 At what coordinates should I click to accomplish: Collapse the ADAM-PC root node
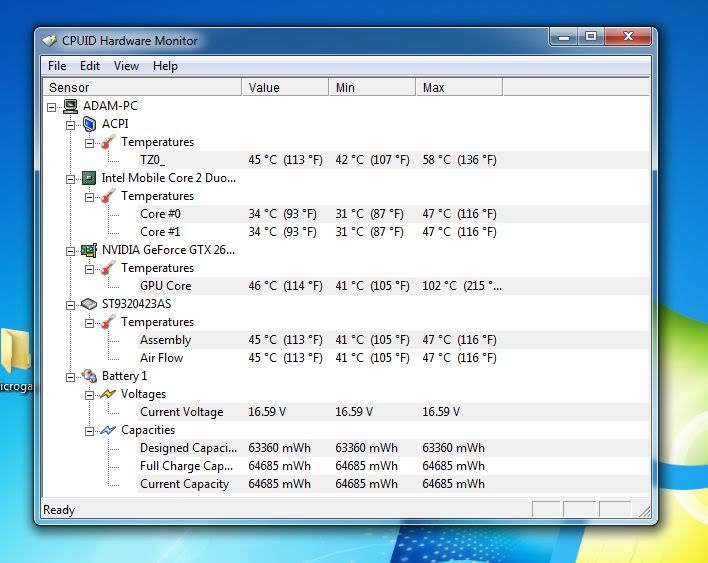click(x=51, y=107)
